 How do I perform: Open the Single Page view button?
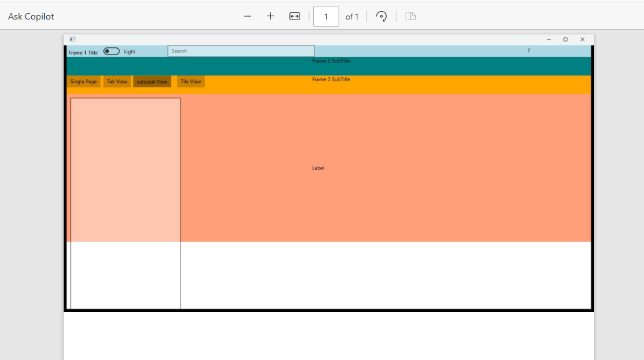[x=83, y=81]
